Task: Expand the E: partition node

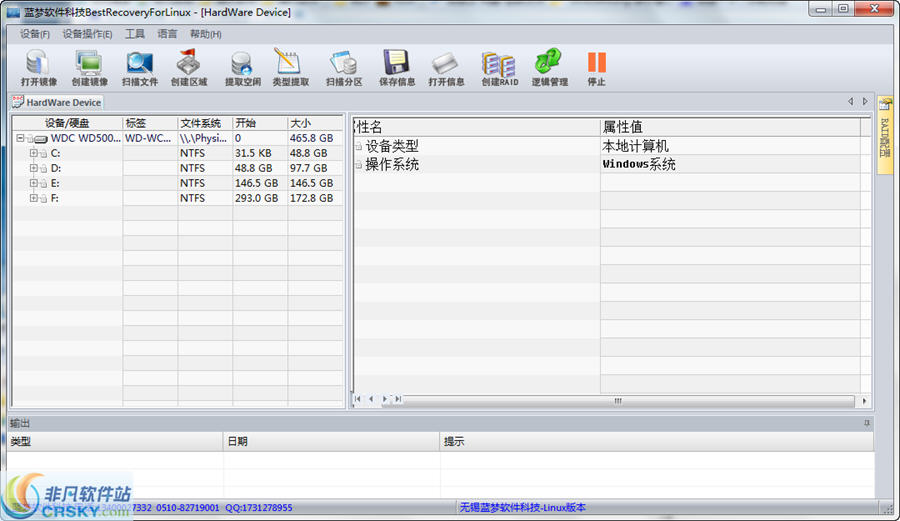Action: tap(33, 183)
